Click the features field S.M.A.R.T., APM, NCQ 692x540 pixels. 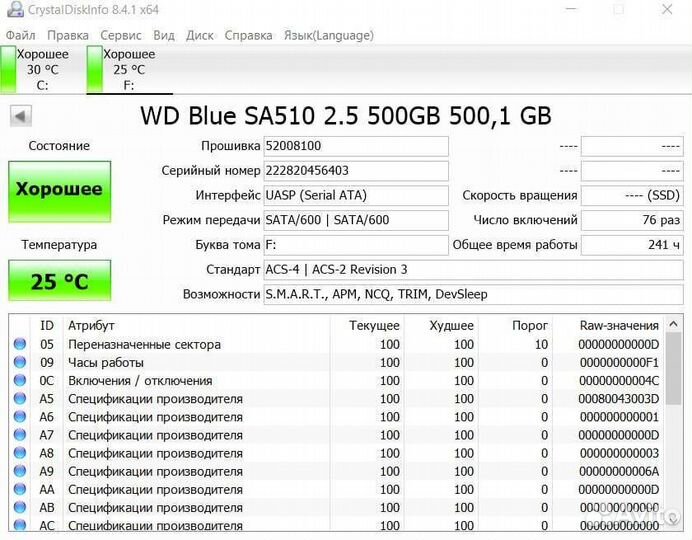coord(474,294)
